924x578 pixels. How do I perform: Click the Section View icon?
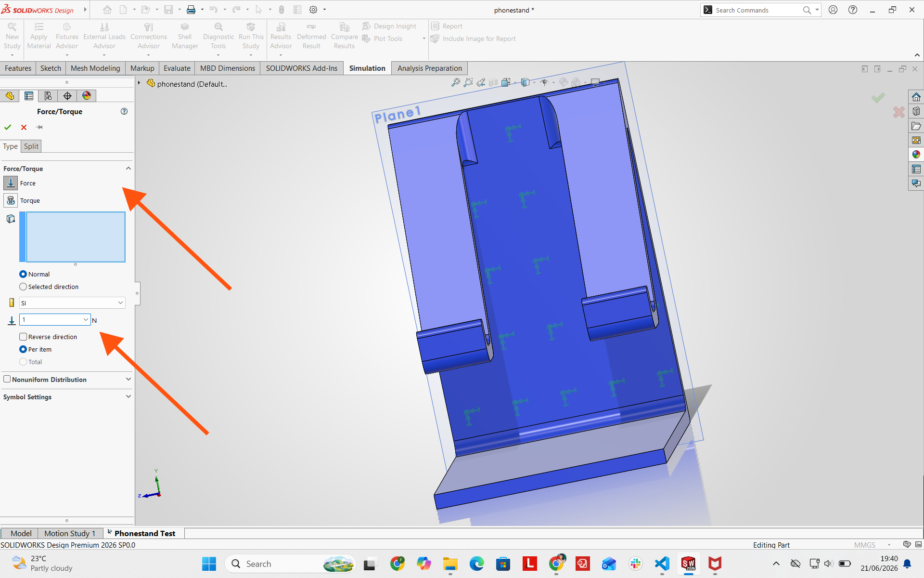pos(493,82)
